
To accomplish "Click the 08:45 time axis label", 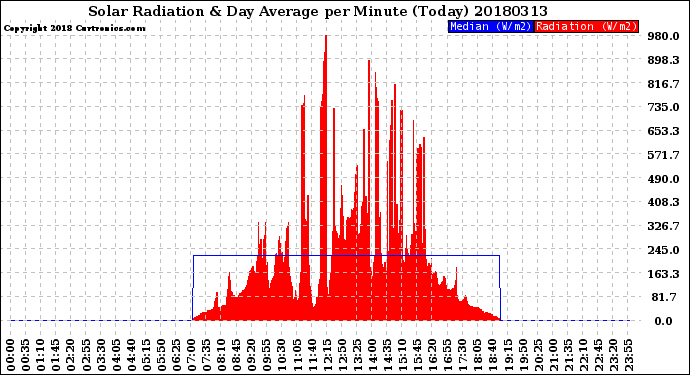I will tap(236, 355).
